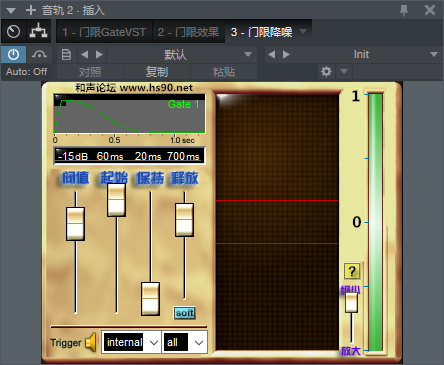Viewport: 444px width, 365px height.
Task: Click the 20ms hold value
Action: tap(148, 156)
